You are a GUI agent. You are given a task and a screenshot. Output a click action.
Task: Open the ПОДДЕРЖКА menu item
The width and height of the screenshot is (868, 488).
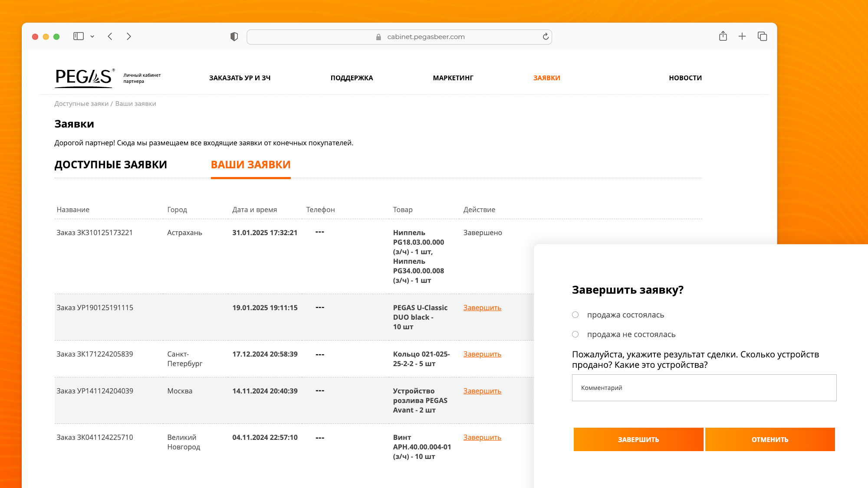pyautogui.click(x=352, y=78)
